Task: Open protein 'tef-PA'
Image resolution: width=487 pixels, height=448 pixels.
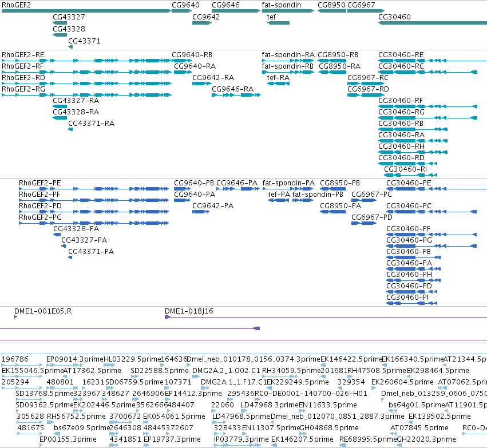Action: point(279,195)
